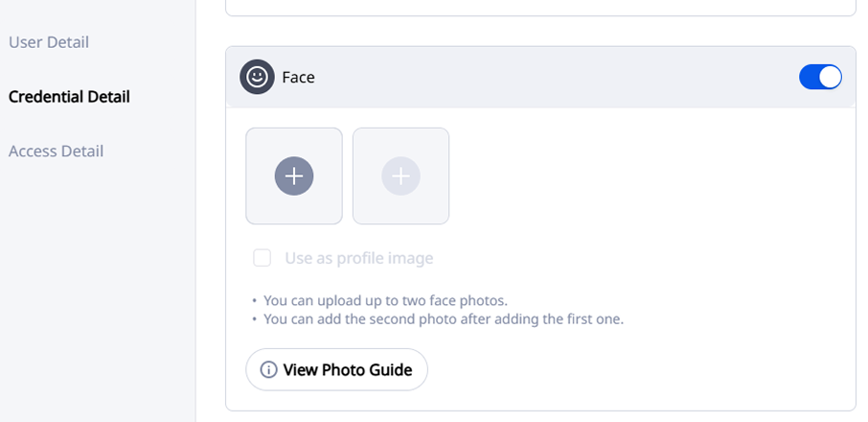Select Credential Detail in the sidebar
This screenshot has width=868, height=422.
(x=69, y=97)
